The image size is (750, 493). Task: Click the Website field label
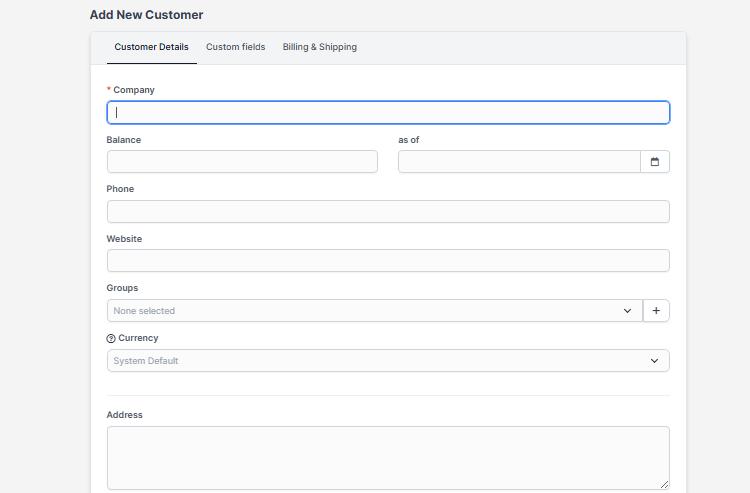pos(124,239)
